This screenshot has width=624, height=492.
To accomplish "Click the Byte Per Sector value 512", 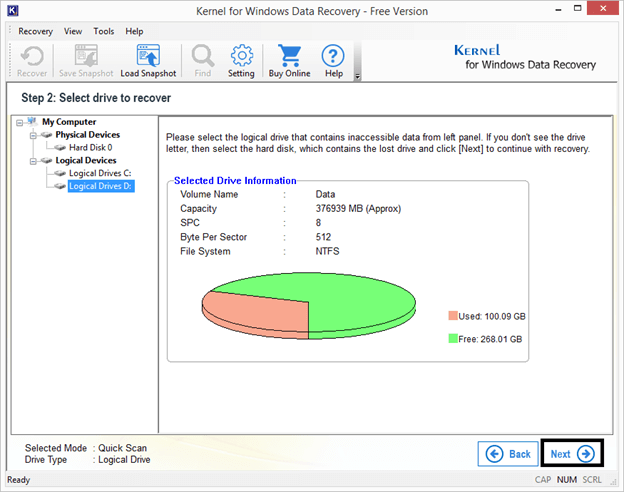I will pyautogui.click(x=323, y=237).
